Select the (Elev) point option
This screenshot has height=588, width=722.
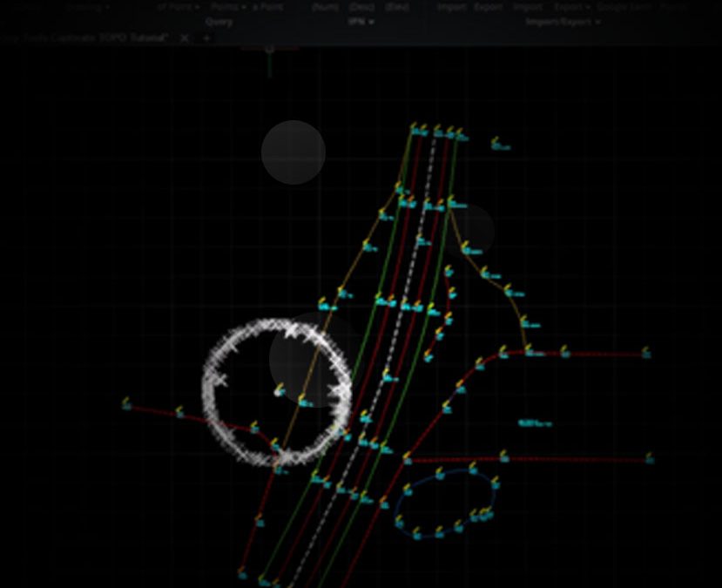[x=396, y=7]
